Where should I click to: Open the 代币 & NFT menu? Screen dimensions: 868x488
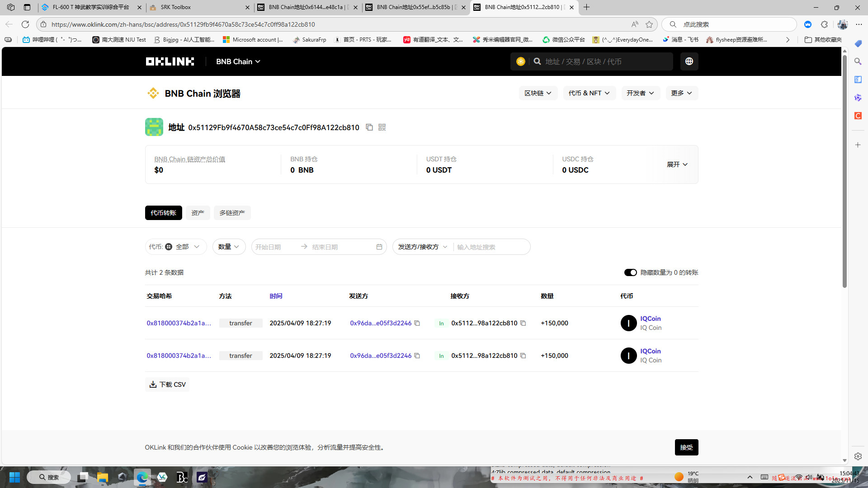[x=589, y=93]
